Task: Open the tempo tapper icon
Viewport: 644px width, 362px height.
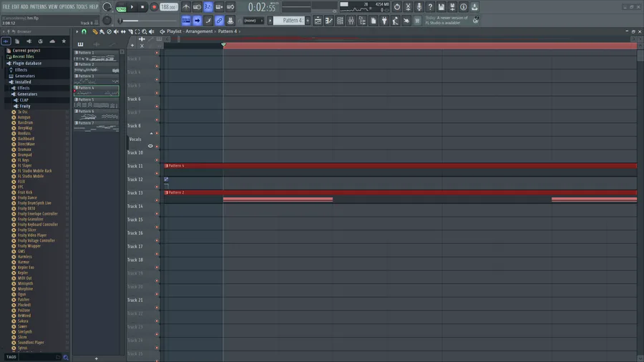Action: 396,21
